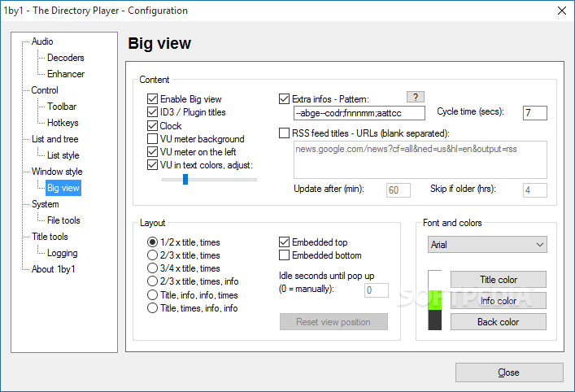Select List style in the tree
Image resolution: width=575 pixels, height=392 pixels.
[x=63, y=155]
